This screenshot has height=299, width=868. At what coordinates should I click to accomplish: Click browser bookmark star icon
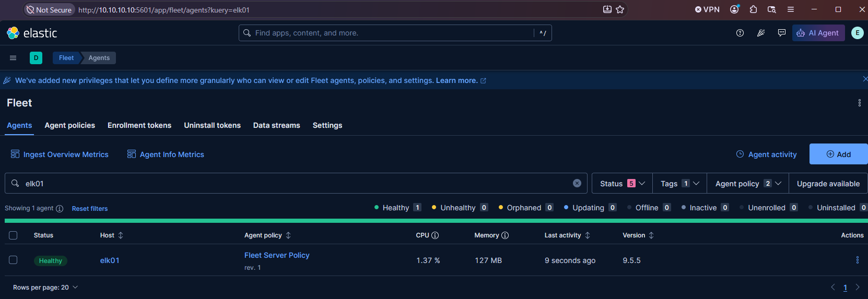pyautogui.click(x=620, y=9)
